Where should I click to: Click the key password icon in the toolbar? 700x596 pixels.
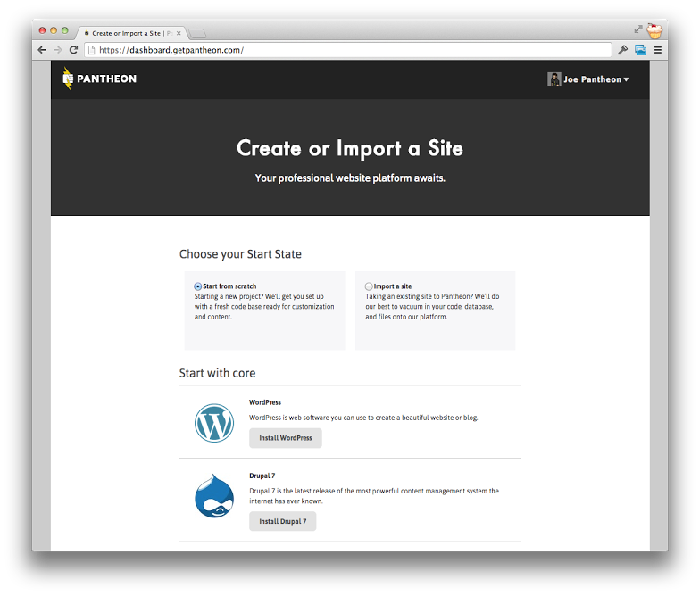pyautogui.click(x=623, y=50)
